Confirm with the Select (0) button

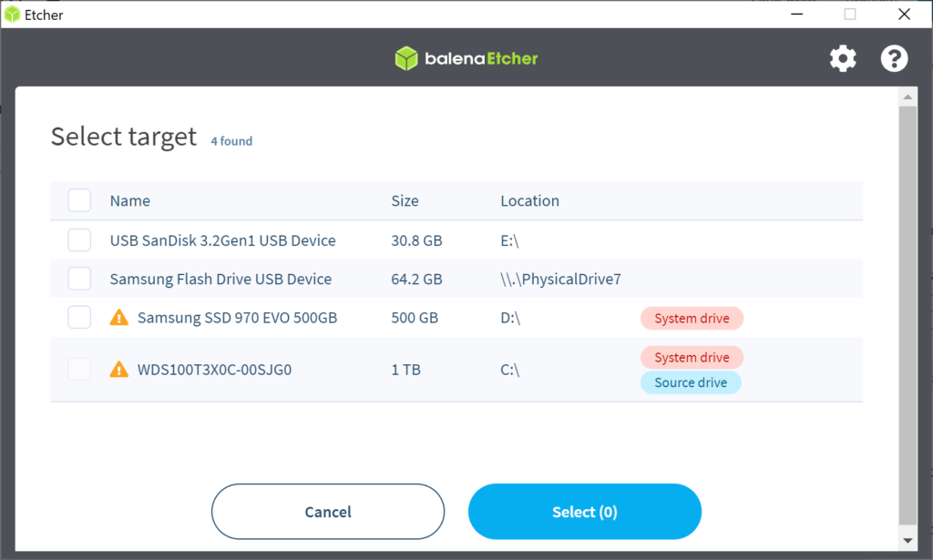pyautogui.click(x=585, y=511)
